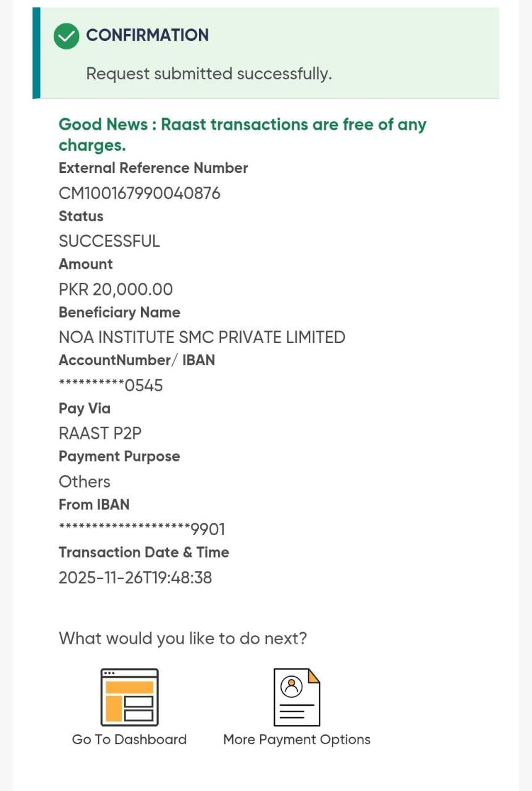The image size is (532, 791).
Task: Click the CONFIRMATION heading text
Action: pos(147,35)
